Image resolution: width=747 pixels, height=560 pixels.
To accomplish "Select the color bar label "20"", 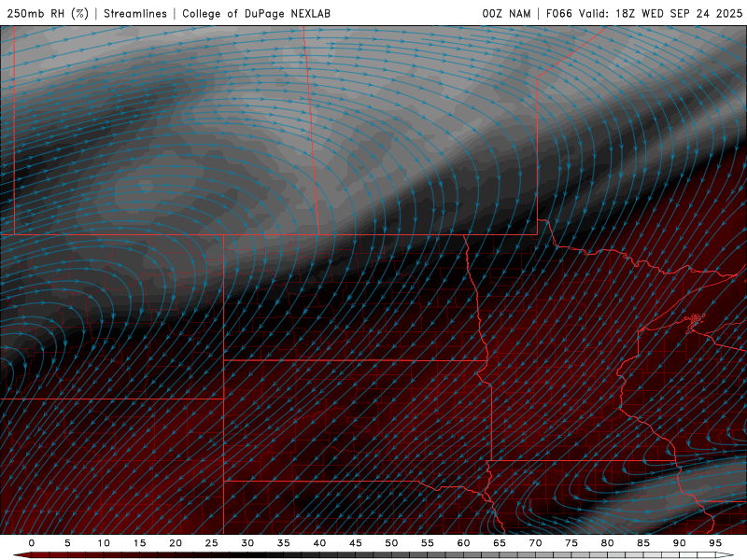I will click(176, 543).
